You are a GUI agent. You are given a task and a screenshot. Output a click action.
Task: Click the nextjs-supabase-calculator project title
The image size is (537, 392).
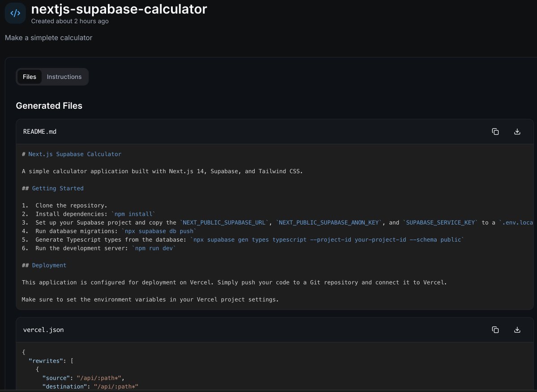pyautogui.click(x=119, y=9)
